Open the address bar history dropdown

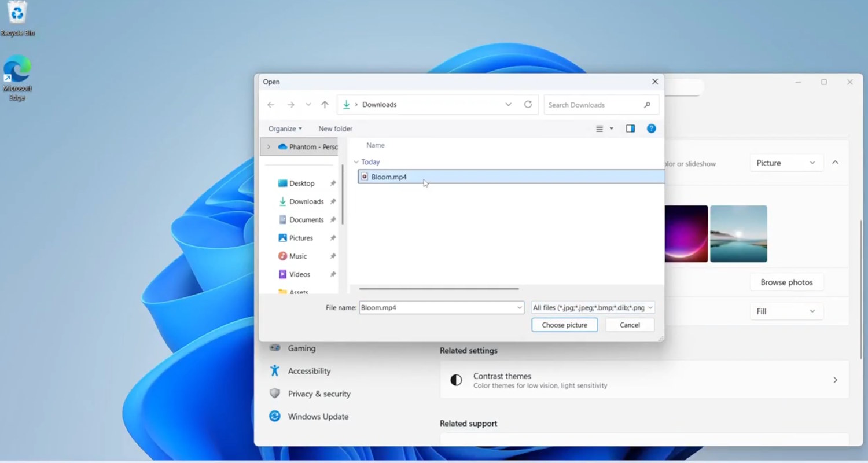pyautogui.click(x=508, y=105)
